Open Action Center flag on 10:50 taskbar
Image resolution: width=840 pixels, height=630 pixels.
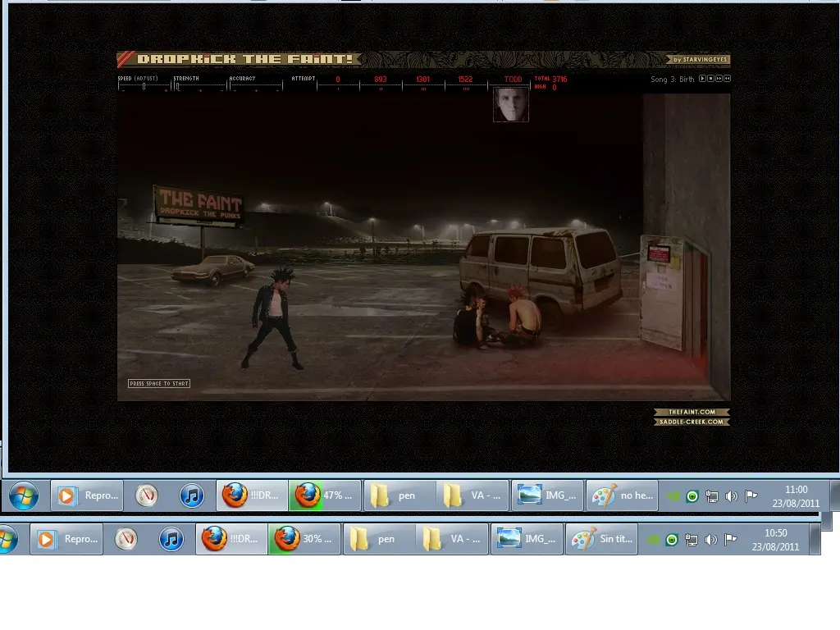point(731,540)
